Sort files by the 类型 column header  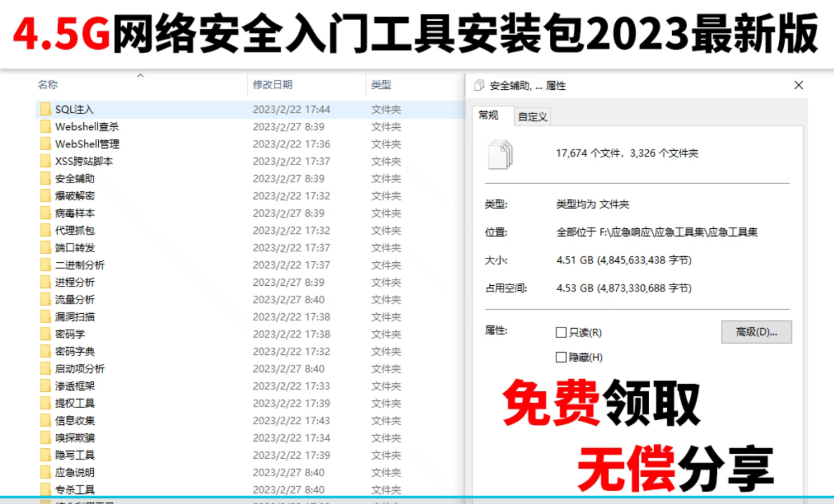pyautogui.click(x=380, y=84)
